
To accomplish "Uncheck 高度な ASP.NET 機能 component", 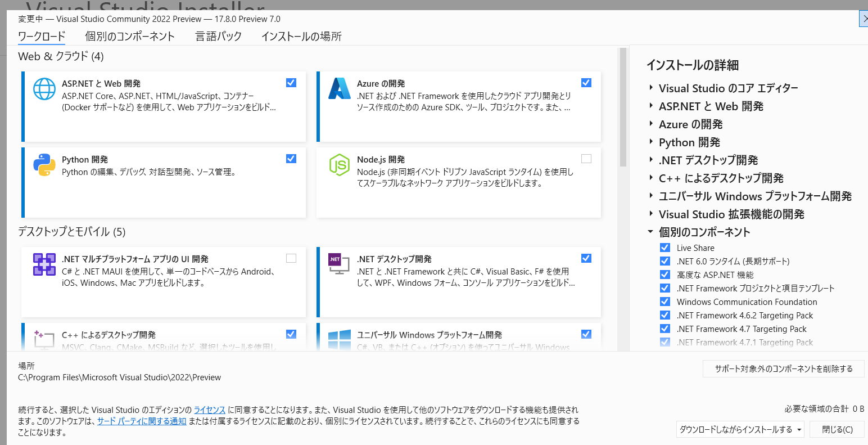I will 665,275.
